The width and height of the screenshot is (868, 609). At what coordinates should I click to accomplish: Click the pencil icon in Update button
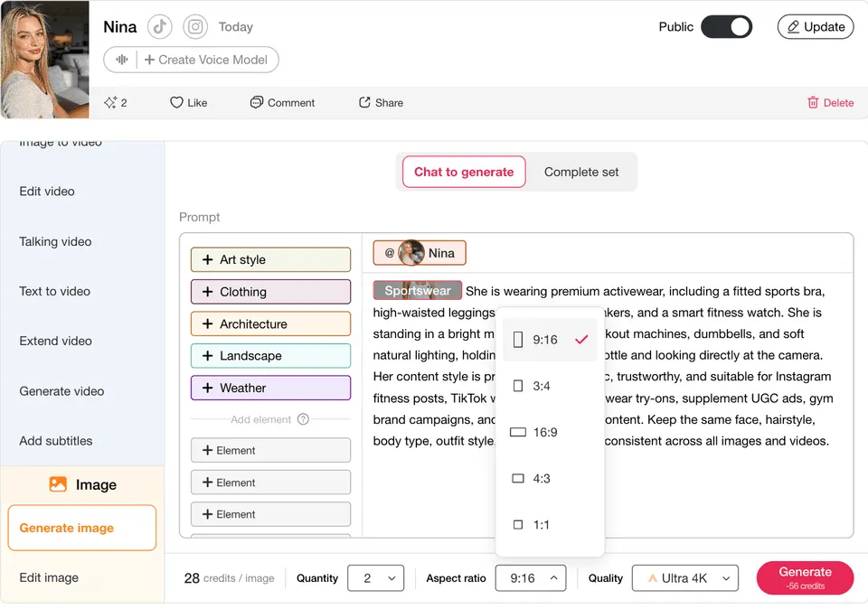(x=793, y=26)
